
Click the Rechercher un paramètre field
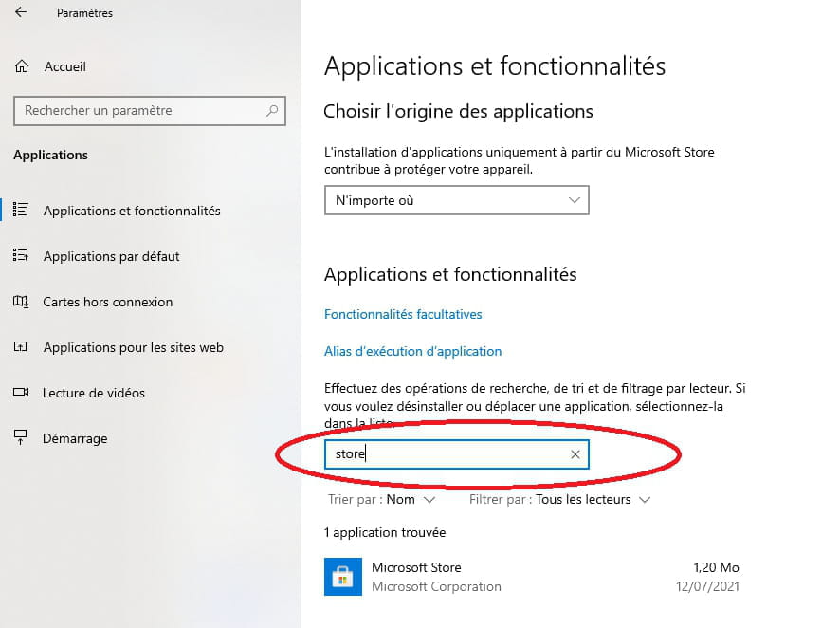150,111
